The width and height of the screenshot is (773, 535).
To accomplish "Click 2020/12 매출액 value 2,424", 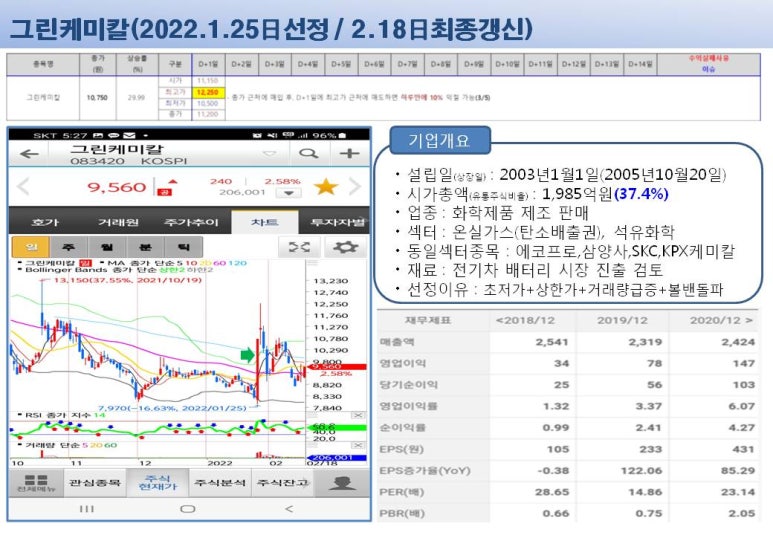I will click(x=738, y=342).
